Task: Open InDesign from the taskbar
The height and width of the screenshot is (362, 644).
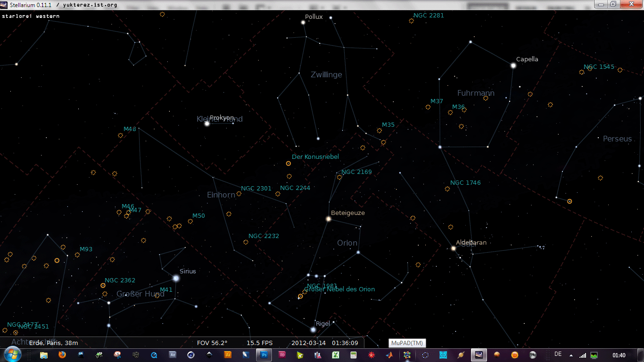Action: tap(283, 355)
